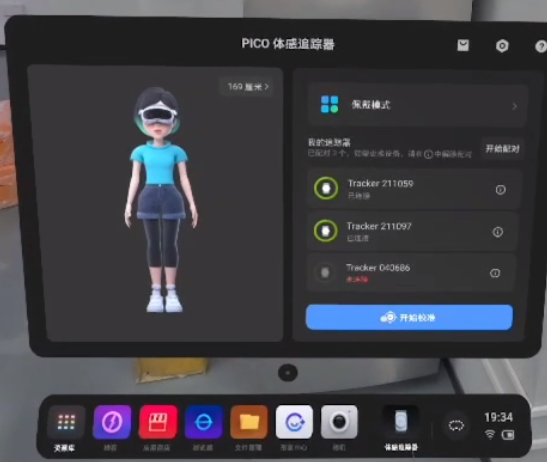Launch the blue browser icon in dock
Image resolution: width=547 pixels, height=462 pixels.
pos(204,422)
